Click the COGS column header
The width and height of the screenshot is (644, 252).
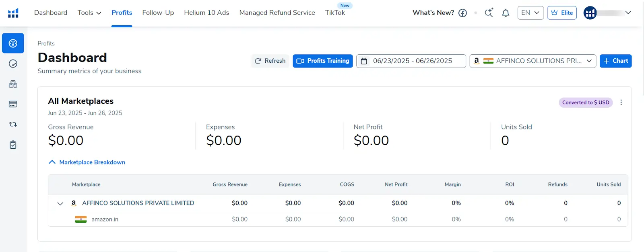347,184
